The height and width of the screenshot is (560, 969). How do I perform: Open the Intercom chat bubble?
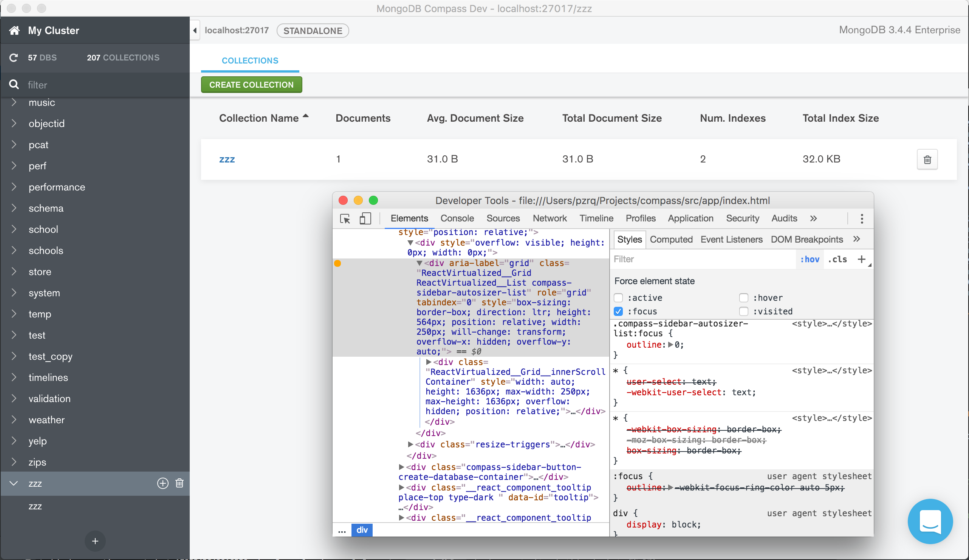click(930, 521)
